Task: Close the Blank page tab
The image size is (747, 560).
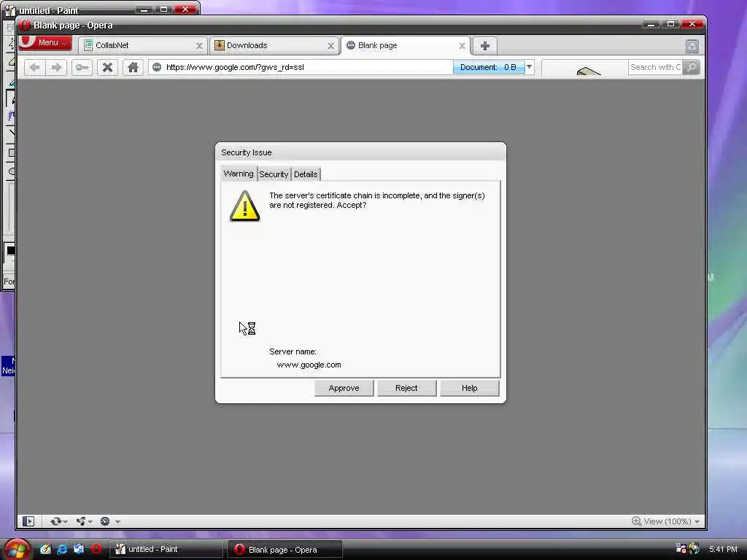Action: 462,46
